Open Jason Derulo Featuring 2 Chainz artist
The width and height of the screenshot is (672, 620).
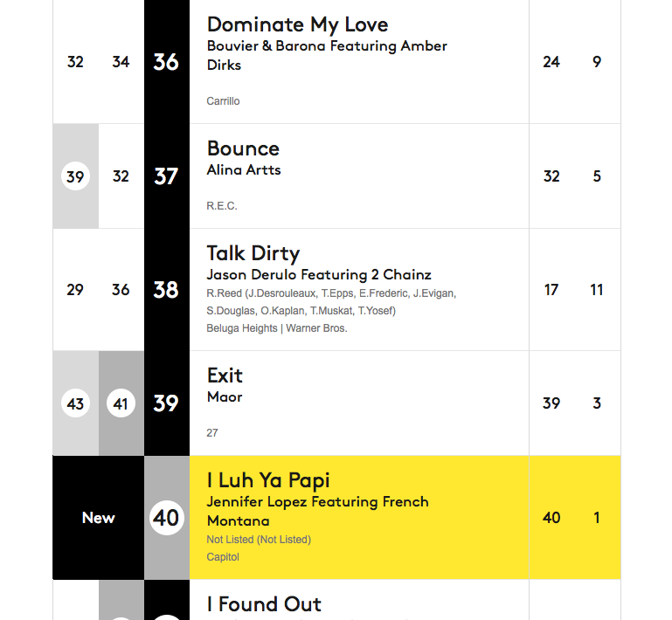coord(319,275)
